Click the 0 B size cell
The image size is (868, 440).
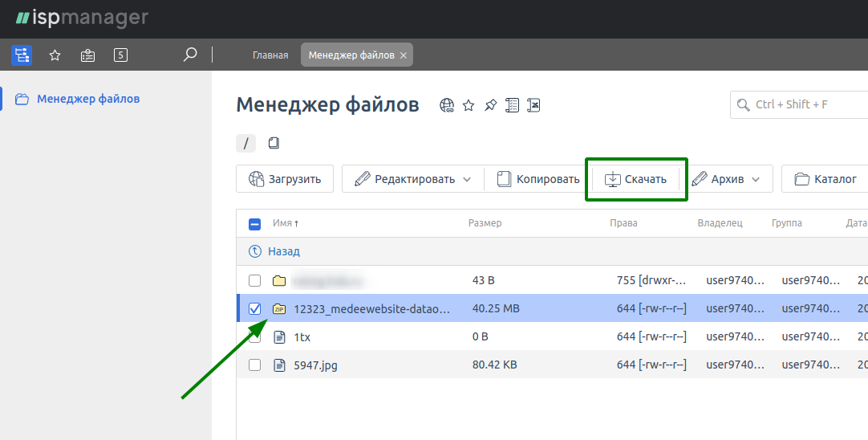point(480,337)
